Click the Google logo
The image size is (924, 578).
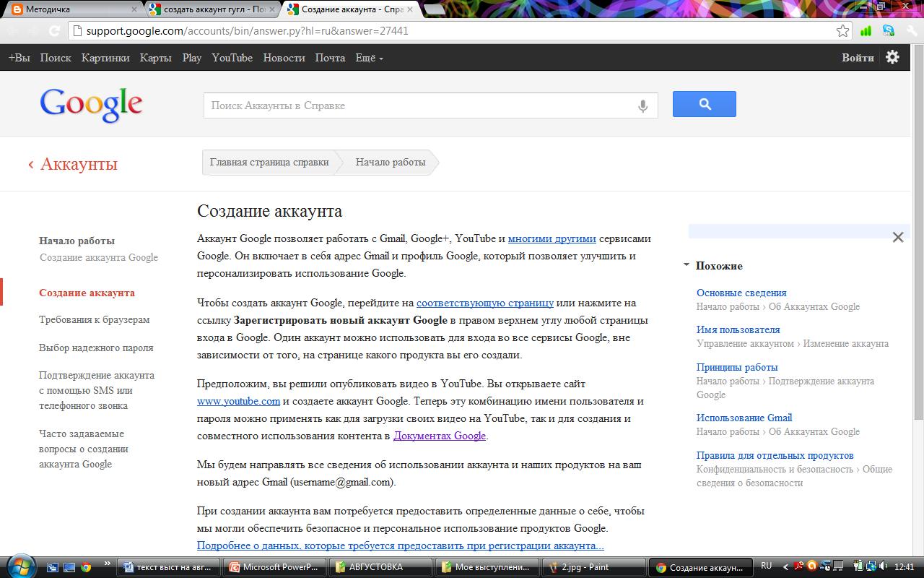[91, 105]
